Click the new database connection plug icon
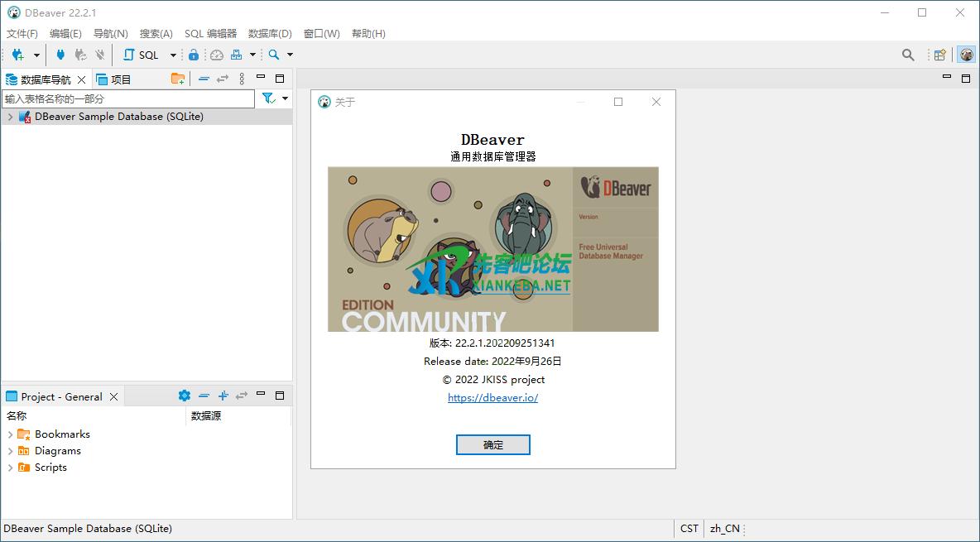Image resolution: width=980 pixels, height=542 pixels. pyautogui.click(x=17, y=55)
